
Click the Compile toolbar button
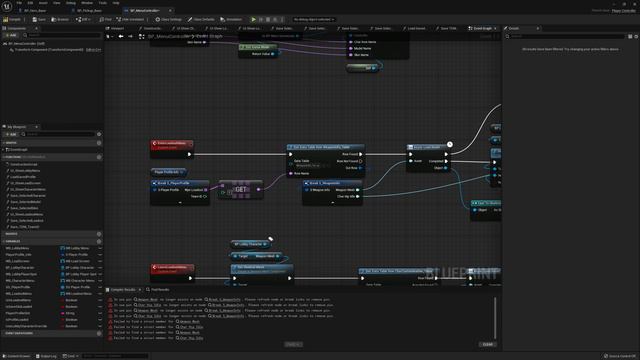(x=12, y=19)
